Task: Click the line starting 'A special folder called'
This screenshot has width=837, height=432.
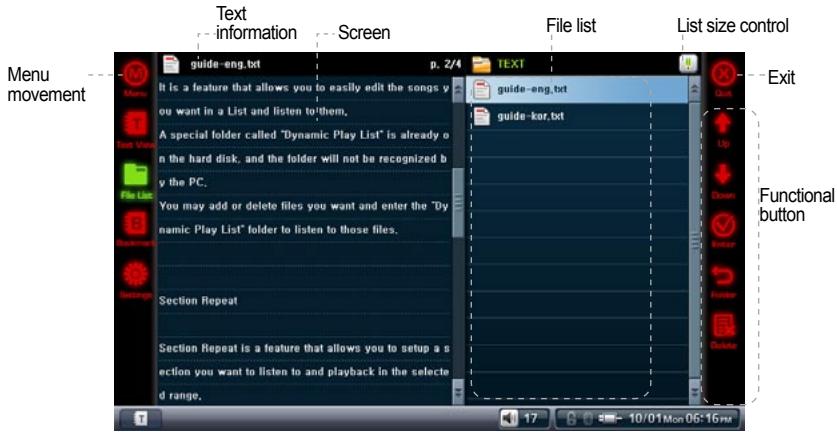Action: click(304, 135)
